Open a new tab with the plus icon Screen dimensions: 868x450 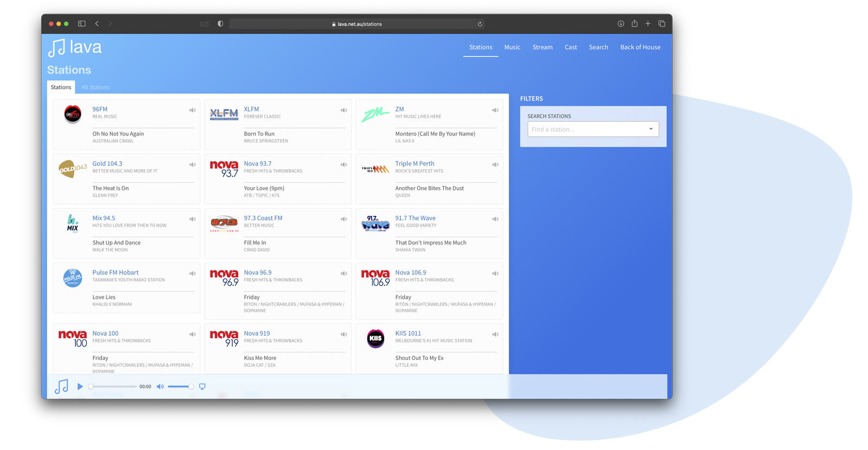[x=648, y=24]
